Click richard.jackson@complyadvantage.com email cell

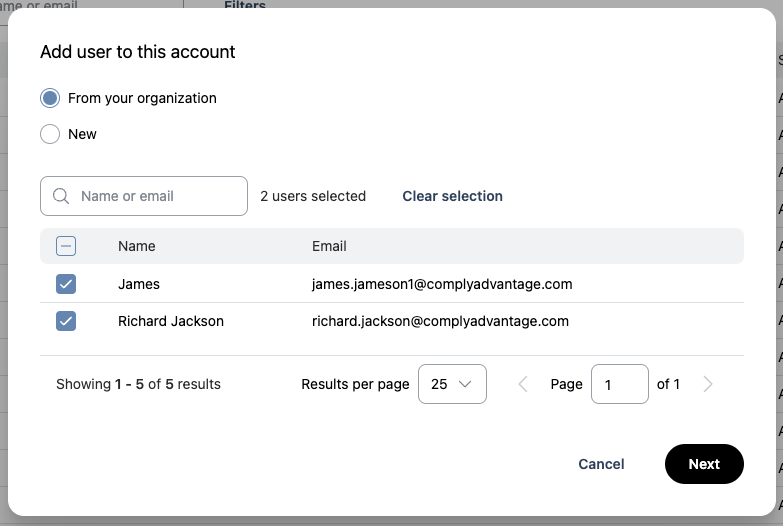pos(440,321)
